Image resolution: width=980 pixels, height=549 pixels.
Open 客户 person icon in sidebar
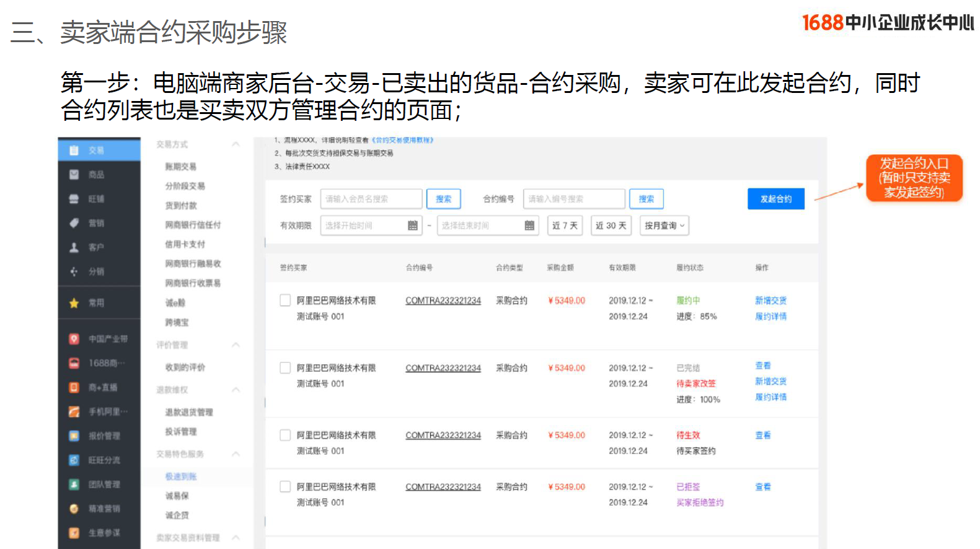pyautogui.click(x=74, y=247)
